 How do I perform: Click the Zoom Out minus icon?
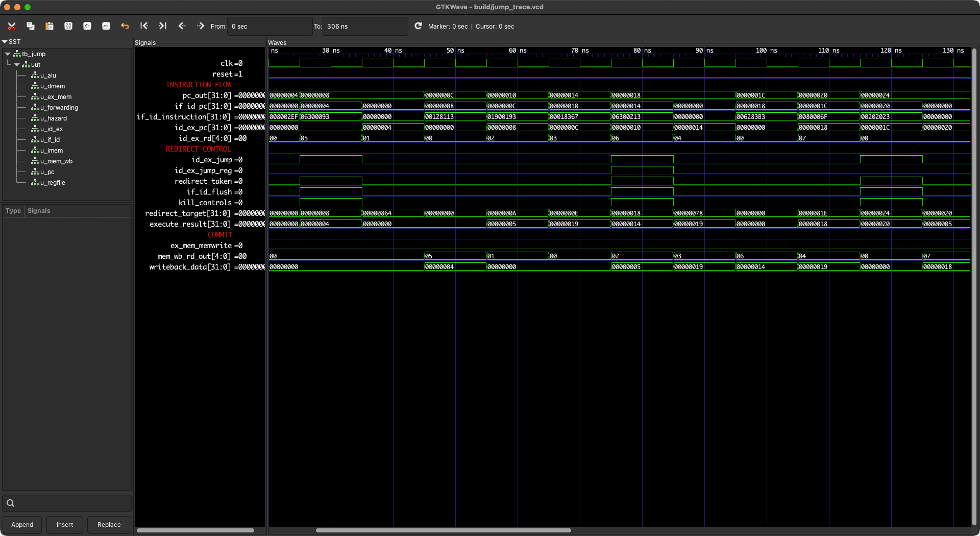(106, 26)
